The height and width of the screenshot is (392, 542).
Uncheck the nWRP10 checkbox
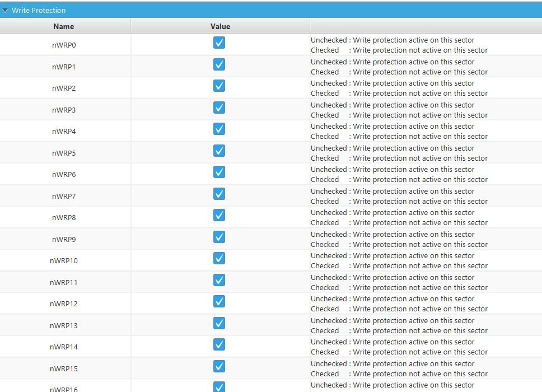[219, 258]
